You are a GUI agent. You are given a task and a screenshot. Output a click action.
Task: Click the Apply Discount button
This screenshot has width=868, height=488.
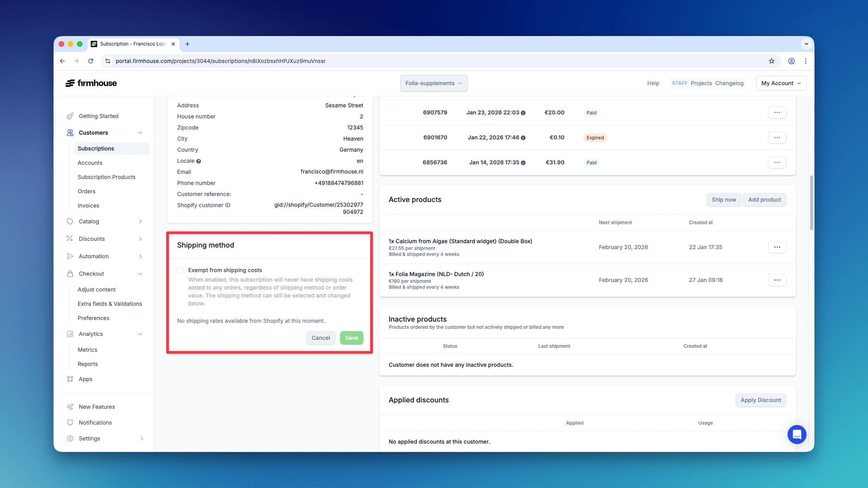761,400
